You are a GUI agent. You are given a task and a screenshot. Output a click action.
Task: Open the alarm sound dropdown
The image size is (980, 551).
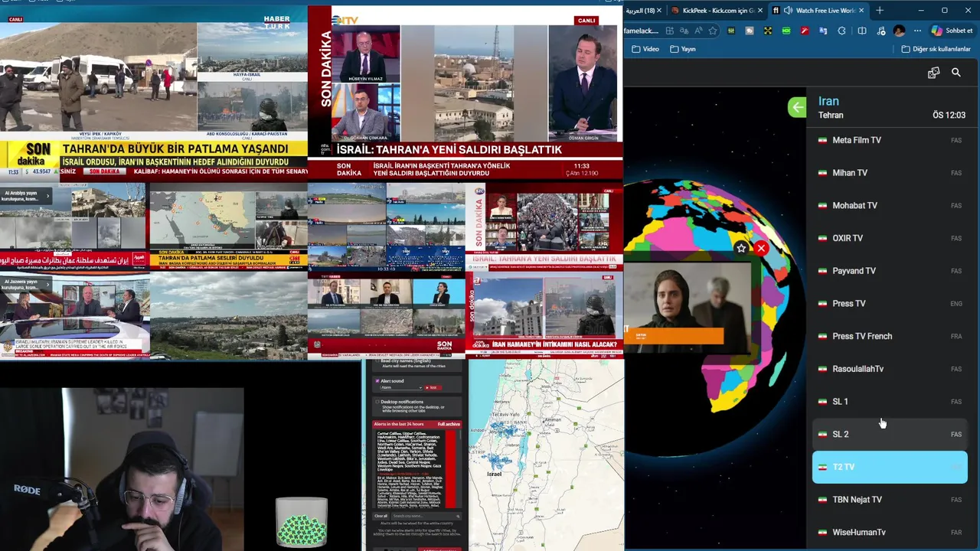(401, 387)
